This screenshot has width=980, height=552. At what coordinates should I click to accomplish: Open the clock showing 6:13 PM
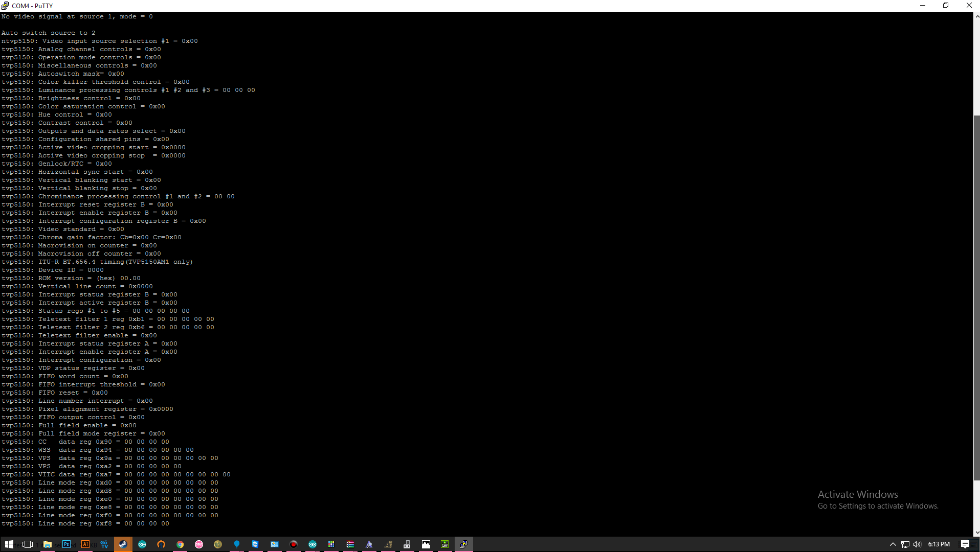coord(939,544)
